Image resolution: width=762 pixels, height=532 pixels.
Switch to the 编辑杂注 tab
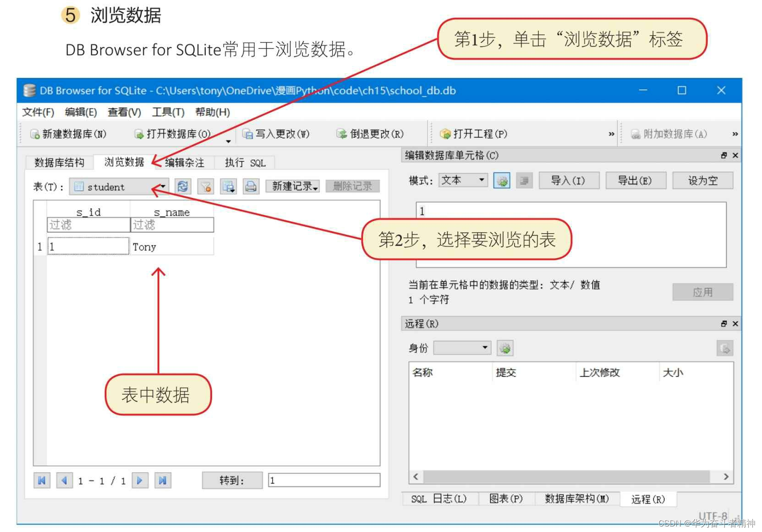coord(185,162)
